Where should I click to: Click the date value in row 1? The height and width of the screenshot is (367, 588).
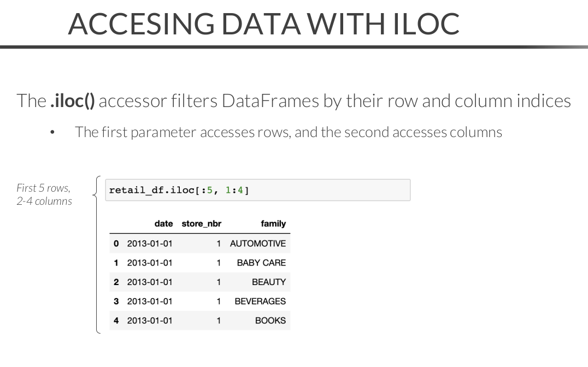[149, 263]
